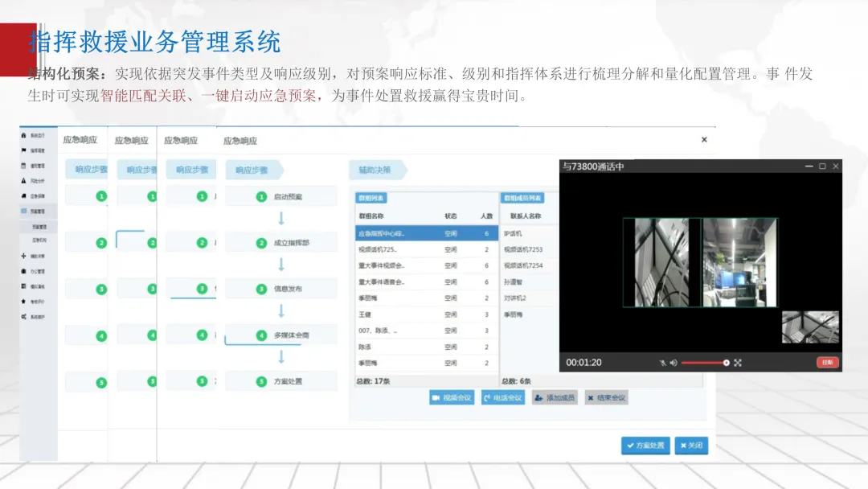
Task: Click the small self-view video thumbnail
Action: tap(810, 327)
